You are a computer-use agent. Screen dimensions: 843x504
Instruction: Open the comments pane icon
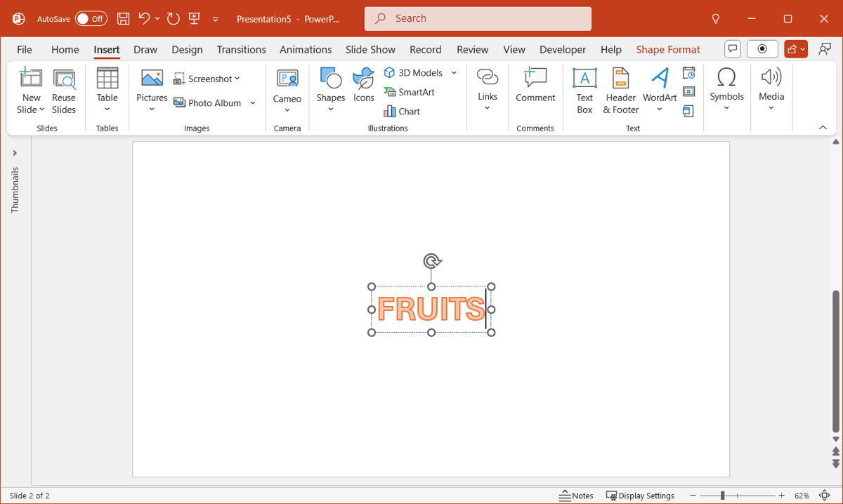click(733, 48)
